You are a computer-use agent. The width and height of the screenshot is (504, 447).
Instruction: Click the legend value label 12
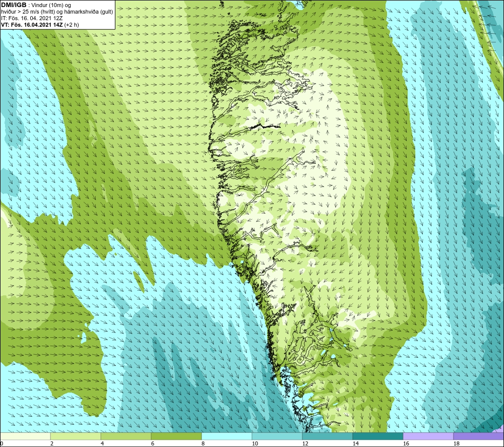tap(305, 443)
